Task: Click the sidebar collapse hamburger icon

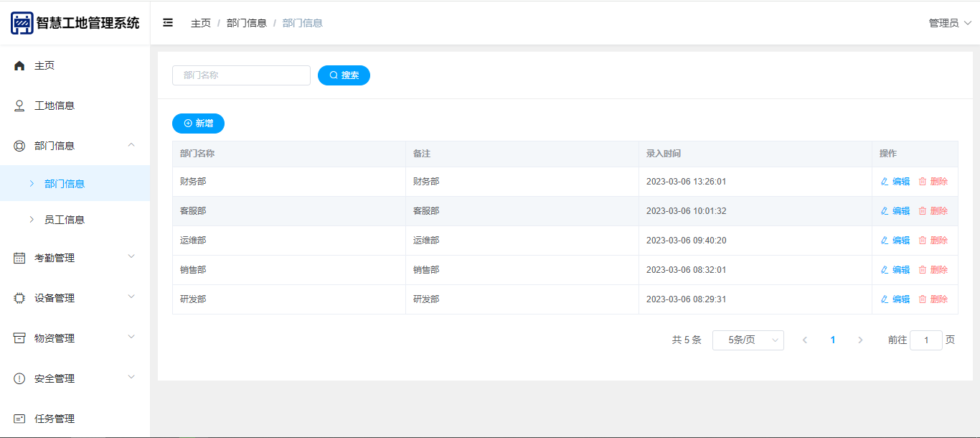Action: coord(168,23)
